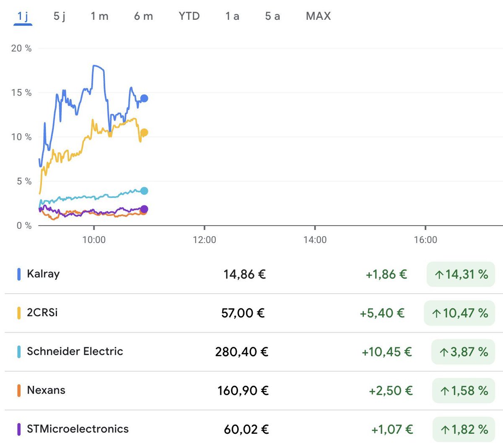503x448 pixels.
Task: Open Schneider Electric stock details
Action: pyautogui.click(x=254, y=352)
